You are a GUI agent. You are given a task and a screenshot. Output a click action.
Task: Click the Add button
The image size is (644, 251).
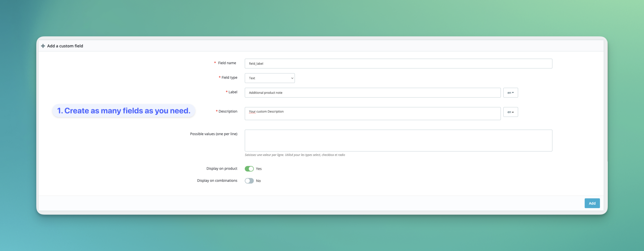592,203
